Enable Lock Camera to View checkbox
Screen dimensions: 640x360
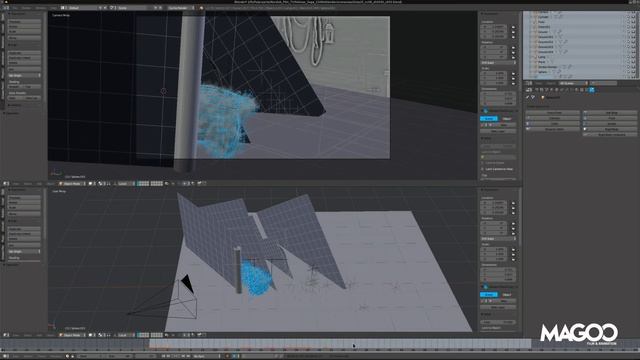pos(482,169)
